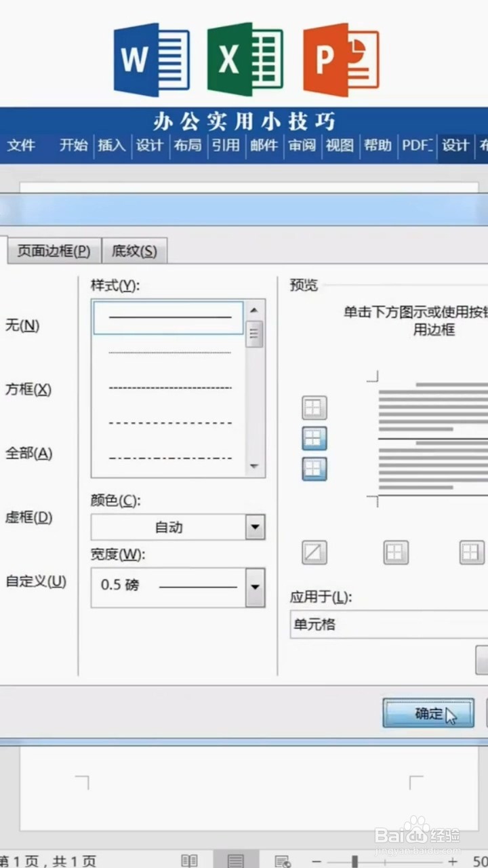Switch to Web Layout view icon
Screen dimensions: 488x868
click(283, 861)
